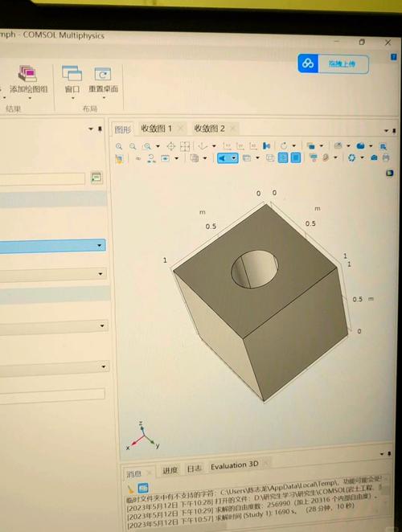Switch to the yz view
This screenshot has width=402, height=532.
click(x=240, y=146)
